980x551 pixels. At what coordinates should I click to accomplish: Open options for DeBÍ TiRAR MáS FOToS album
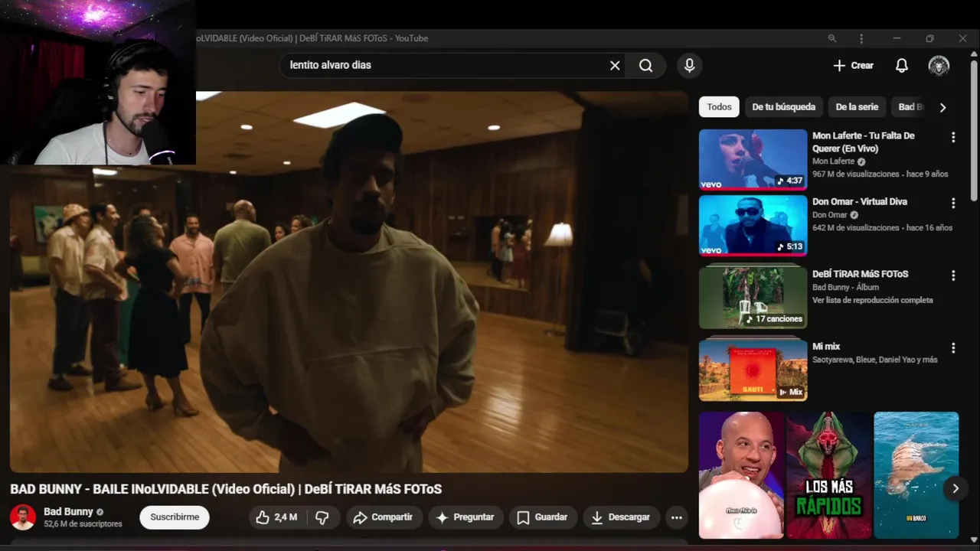pyautogui.click(x=953, y=275)
